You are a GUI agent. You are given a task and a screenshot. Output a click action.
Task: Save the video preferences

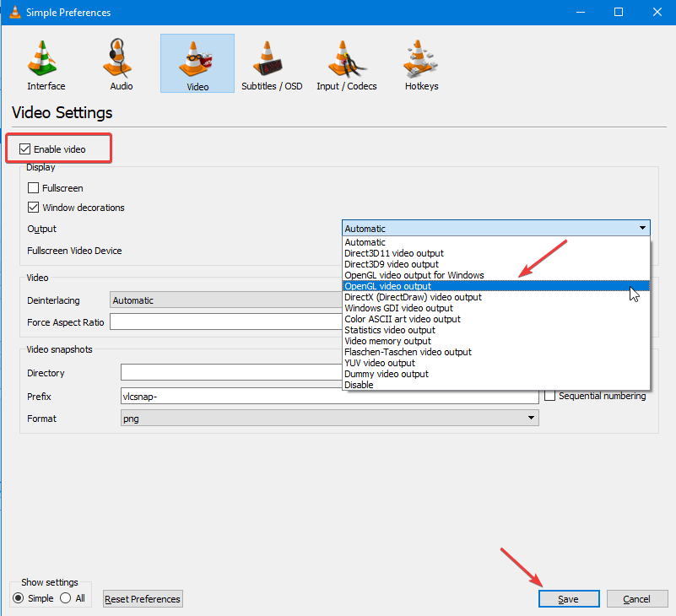(x=569, y=598)
